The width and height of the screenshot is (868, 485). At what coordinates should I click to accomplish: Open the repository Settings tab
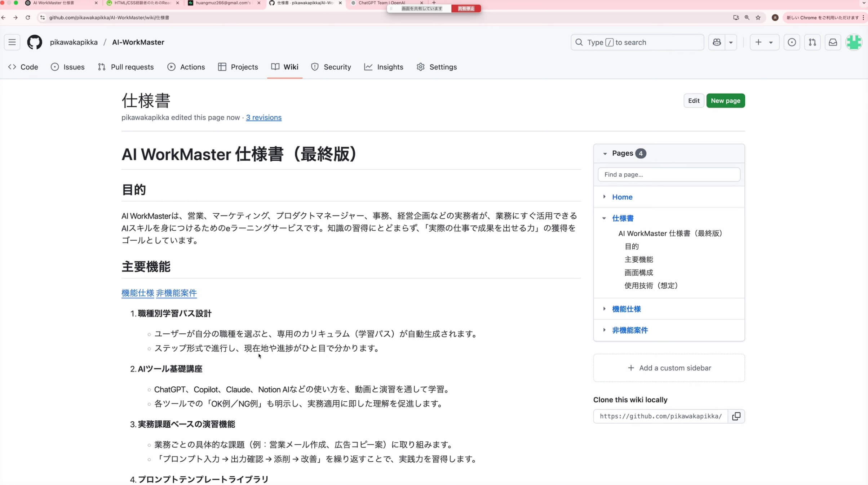437,67
